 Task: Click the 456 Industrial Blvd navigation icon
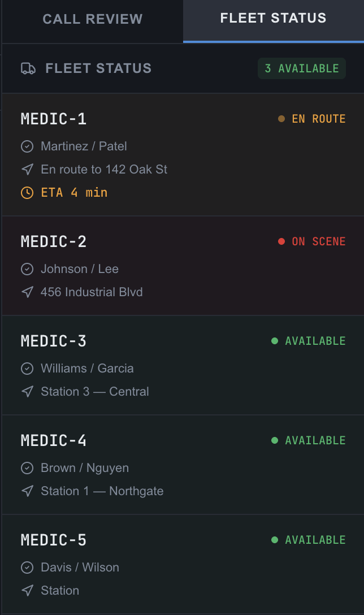(x=27, y=292)
